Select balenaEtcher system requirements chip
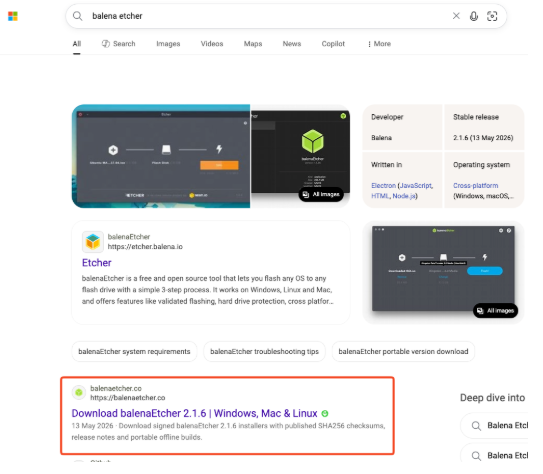 (134, 352)
